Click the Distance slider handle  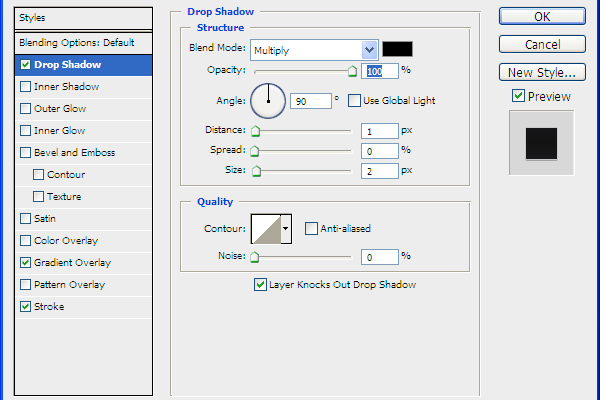(x=255, y=131)
